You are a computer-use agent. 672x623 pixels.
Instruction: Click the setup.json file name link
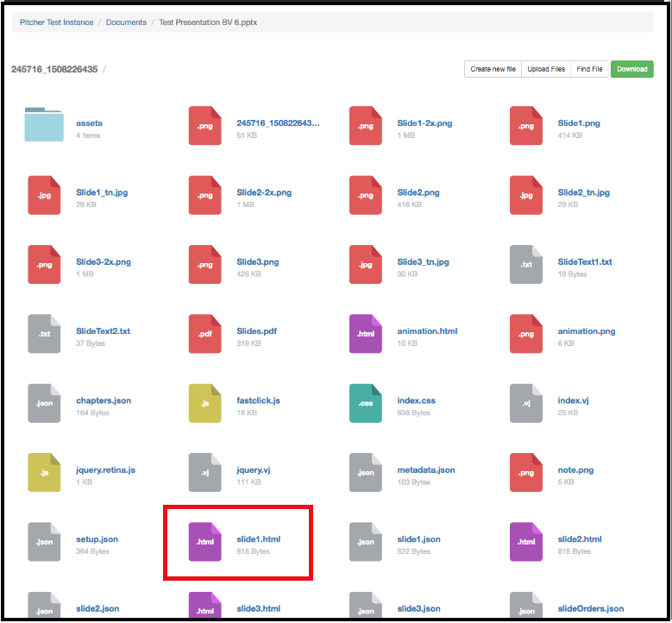97,539
